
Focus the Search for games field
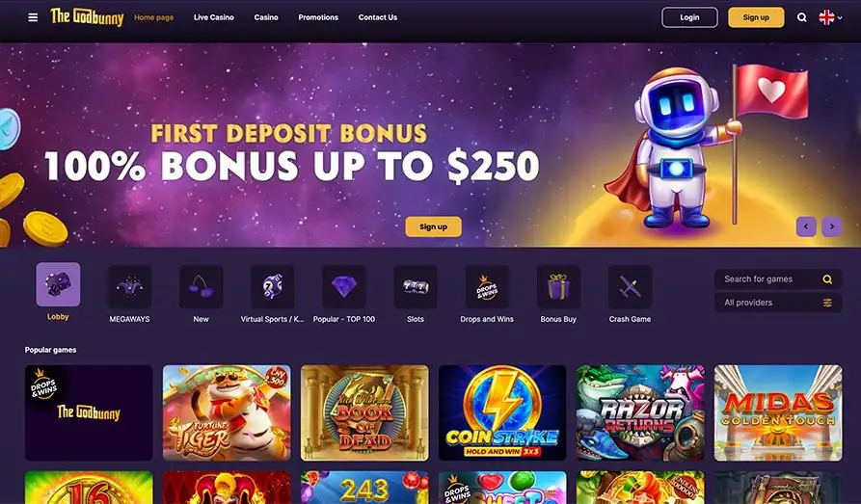pyautogui.click(x=778, y=279)
